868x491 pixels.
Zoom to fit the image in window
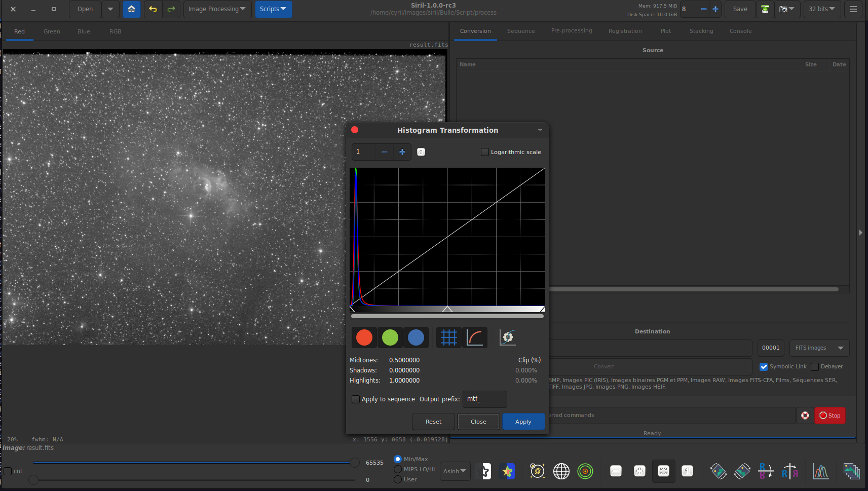(x=663, y=471)
